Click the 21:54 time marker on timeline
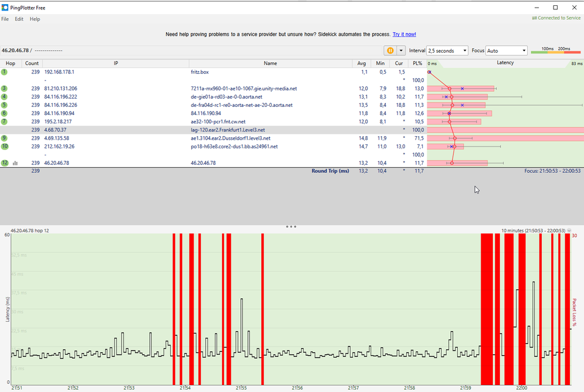Screen dimensions: 584x392 [x=185, y=388]
